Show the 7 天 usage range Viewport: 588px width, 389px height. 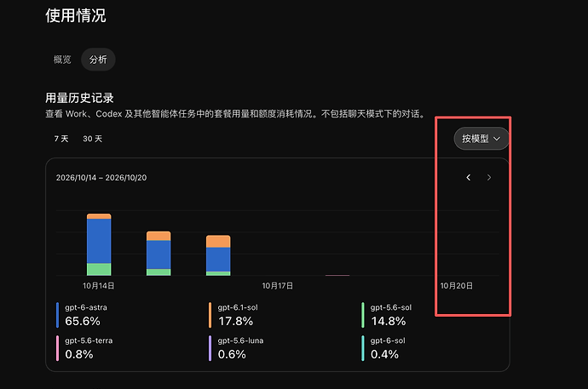[61, 139]
